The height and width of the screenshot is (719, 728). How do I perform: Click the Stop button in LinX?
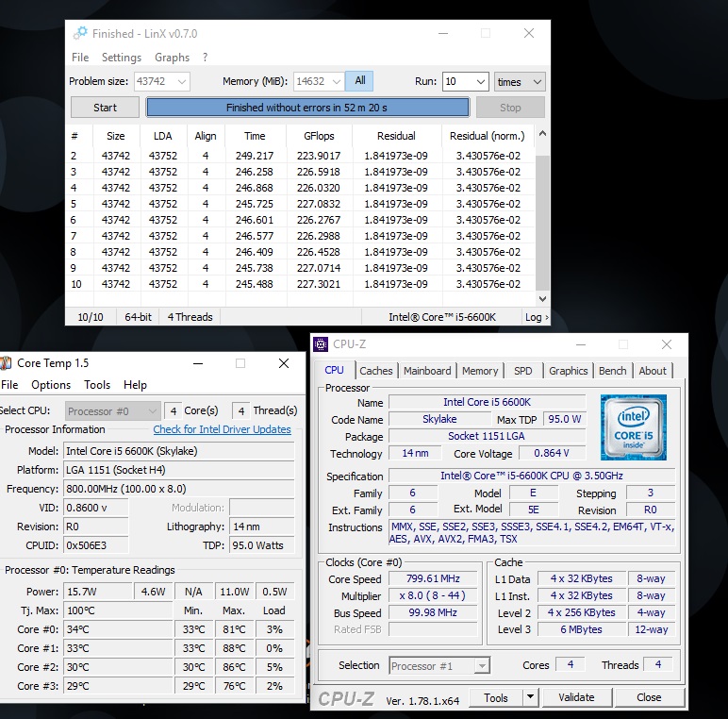pos(510,108)
